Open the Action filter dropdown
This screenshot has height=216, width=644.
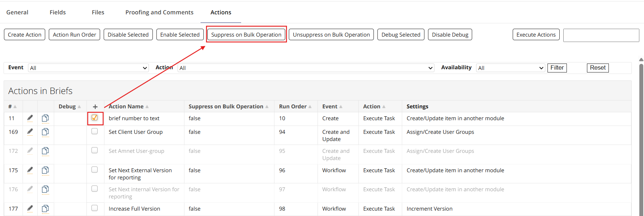tap(306, 68)
